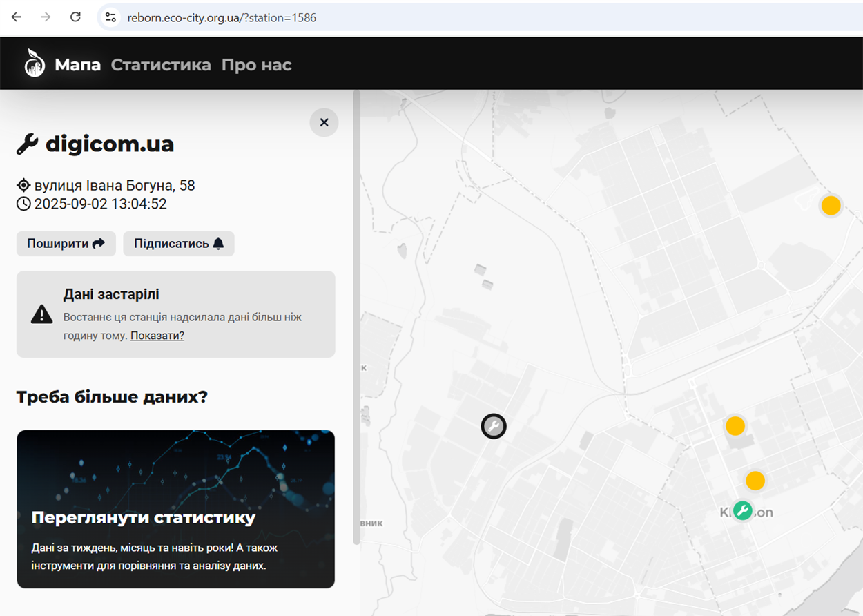
Task: Click the side panel vertical scrollbar
Action: coord(356,317)
